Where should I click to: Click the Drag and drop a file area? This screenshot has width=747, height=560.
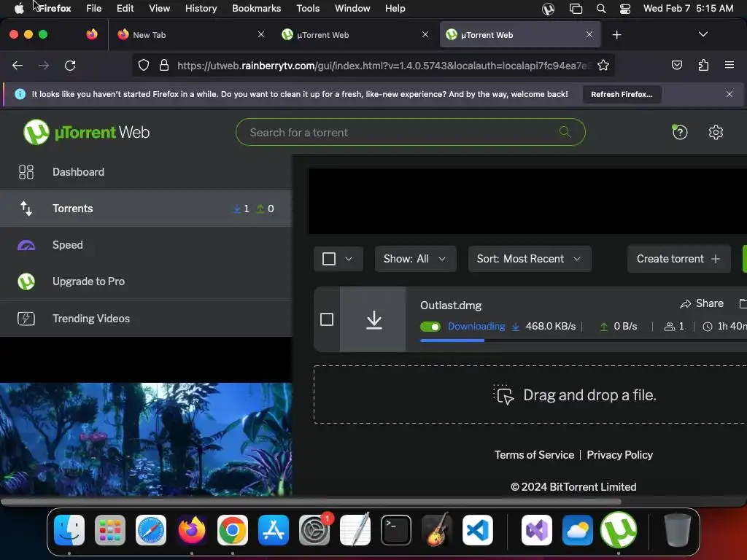tap(530, 394)
